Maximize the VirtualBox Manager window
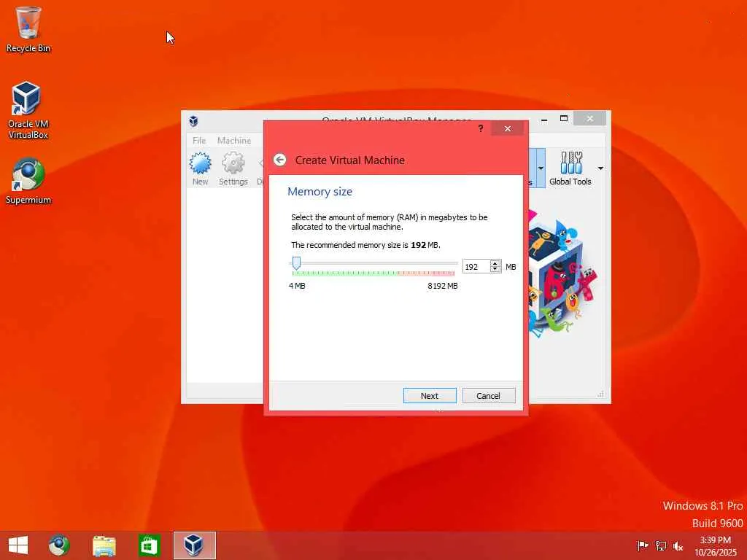This screenshot has height=560, width=747. pyautogui.click(x=564, y=119)
